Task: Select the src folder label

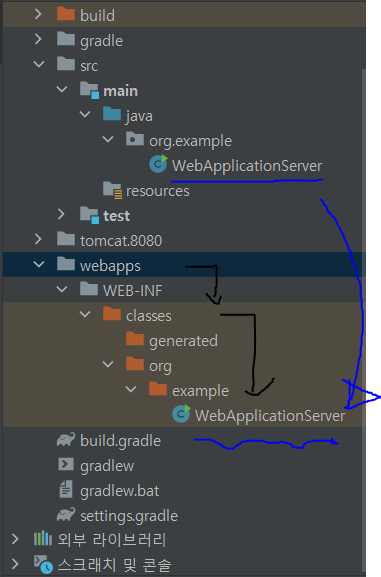Action: coord(89,66)
